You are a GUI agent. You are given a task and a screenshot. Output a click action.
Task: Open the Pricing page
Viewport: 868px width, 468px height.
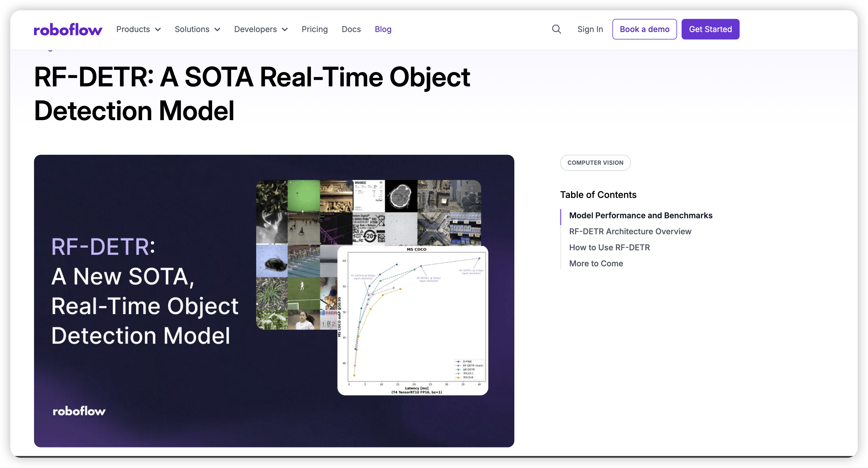click(314, 29)
